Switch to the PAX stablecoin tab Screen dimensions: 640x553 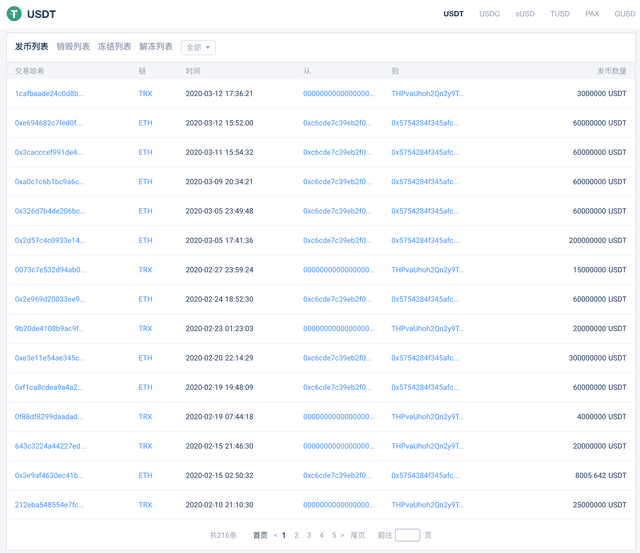(x=592, y=14)
